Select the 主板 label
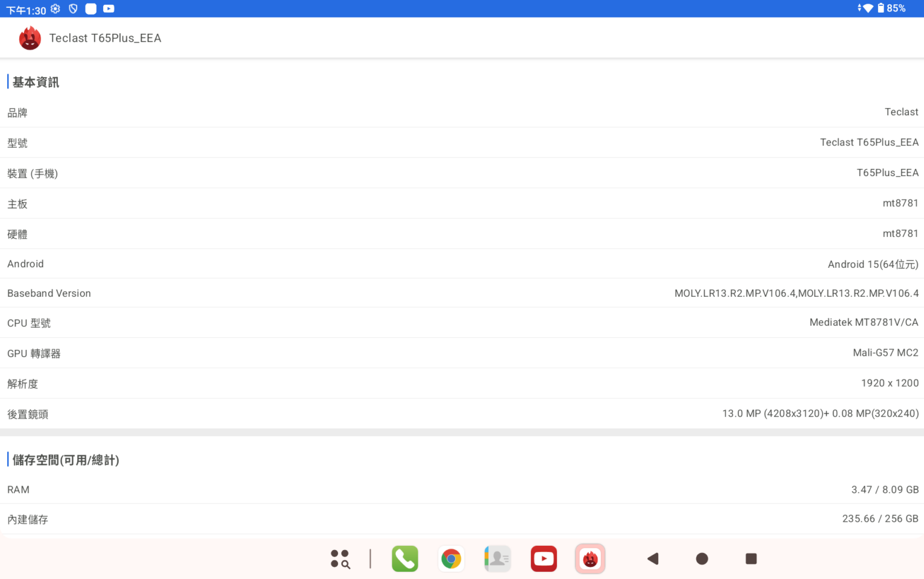 17,204
